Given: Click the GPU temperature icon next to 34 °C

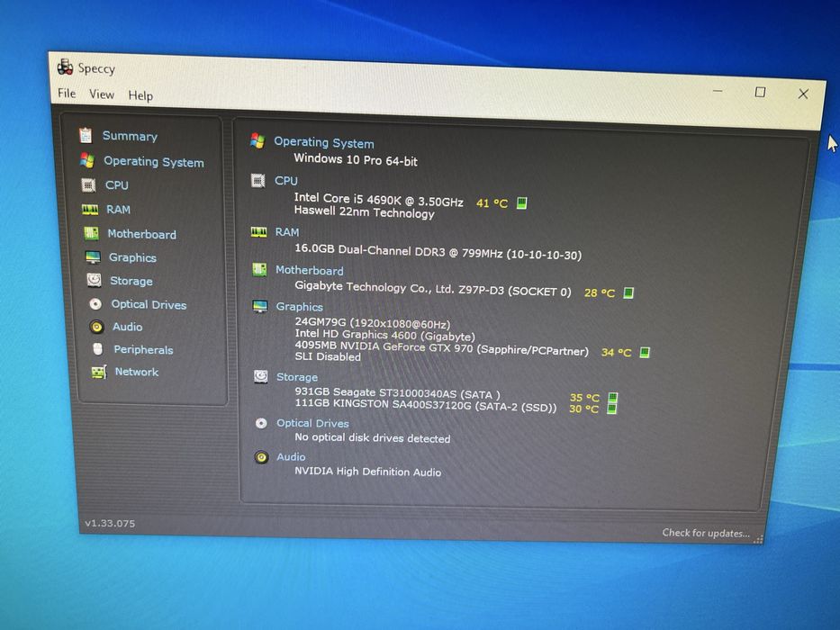Looking at the screenshot, I should click(x=645, y=353).
